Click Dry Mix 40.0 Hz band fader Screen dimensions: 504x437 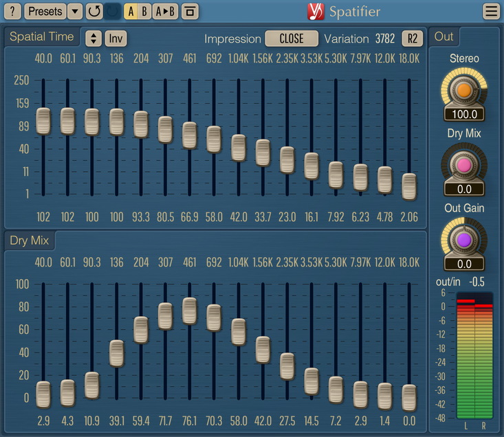[x=43, y=394]
